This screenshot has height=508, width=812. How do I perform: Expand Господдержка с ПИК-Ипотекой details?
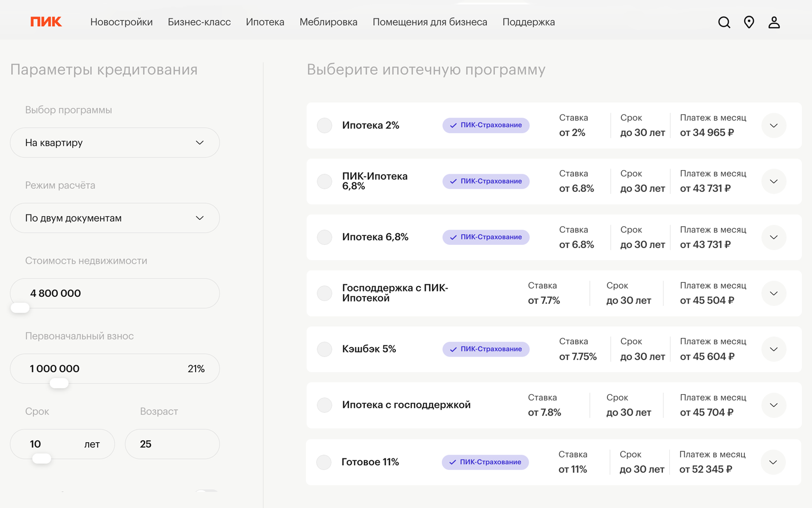(x=774, y=293)
